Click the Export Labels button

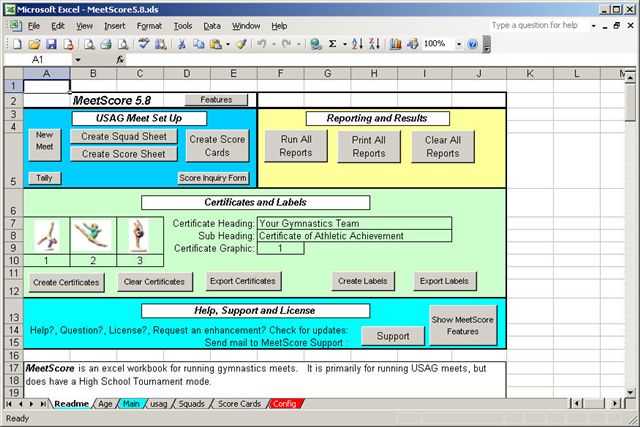(x=444, y=281)
